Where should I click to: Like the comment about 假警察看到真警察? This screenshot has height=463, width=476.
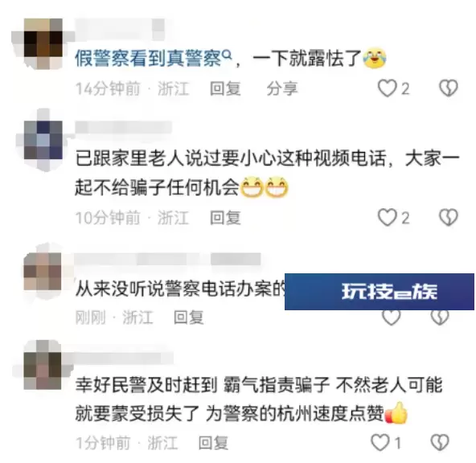click(x=388, y=88)
